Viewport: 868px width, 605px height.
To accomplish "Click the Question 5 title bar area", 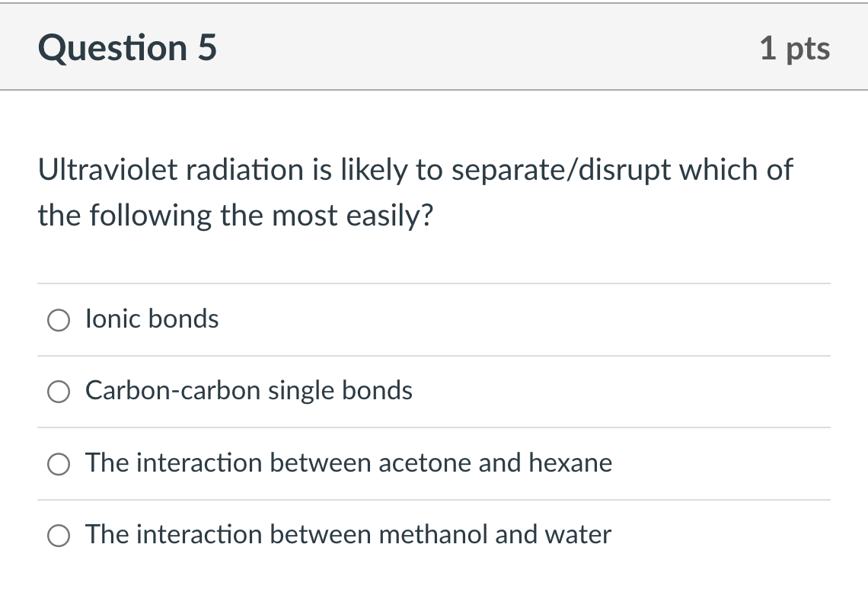I will click(x=434, y=47).
